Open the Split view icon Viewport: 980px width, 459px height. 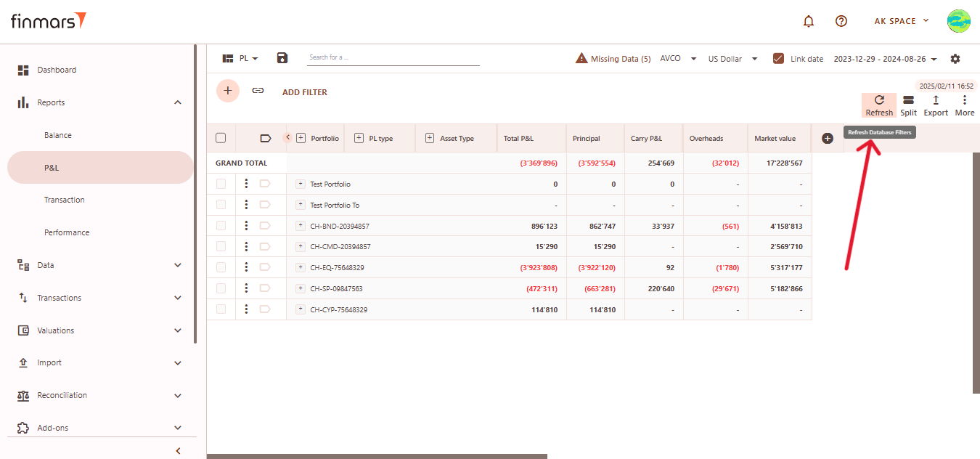click(x=908, y=101)
